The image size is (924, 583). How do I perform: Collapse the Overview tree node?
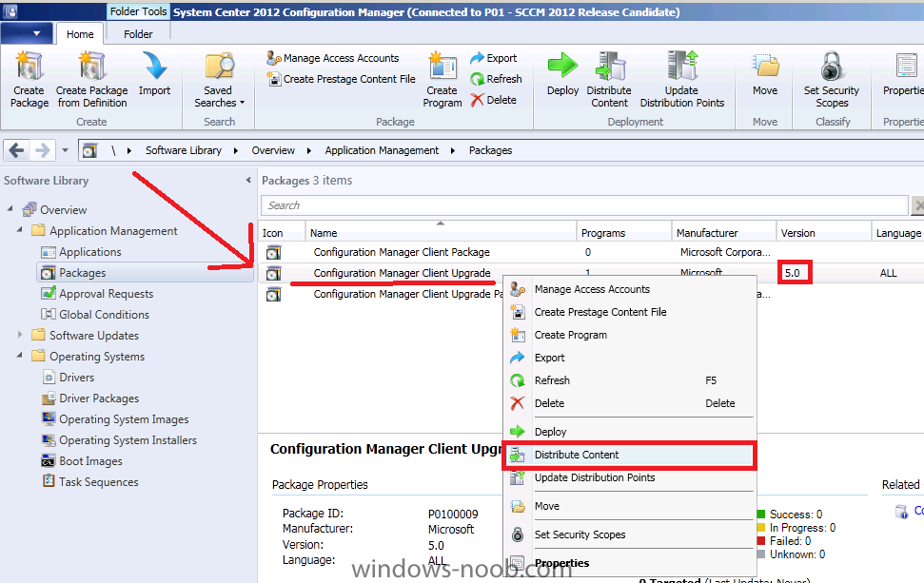(x=10, y=209)
